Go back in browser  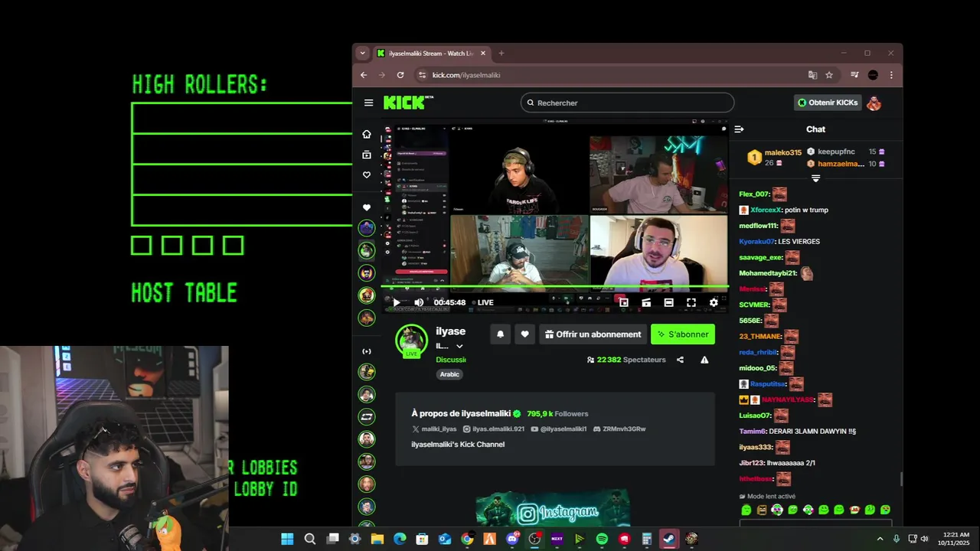364,75
